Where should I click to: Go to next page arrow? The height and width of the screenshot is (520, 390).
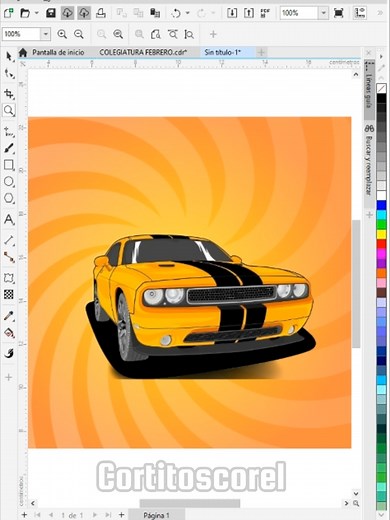95,515
